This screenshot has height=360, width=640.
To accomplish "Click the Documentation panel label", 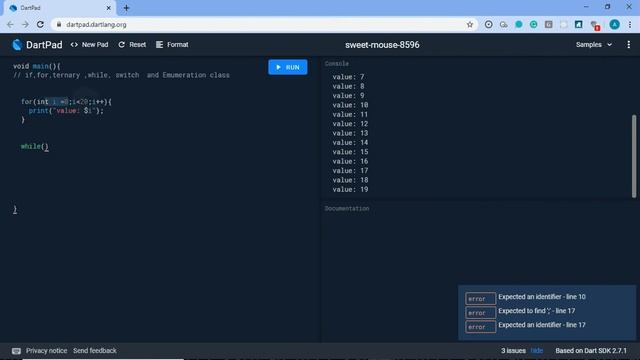I will (x=347, y=209).
